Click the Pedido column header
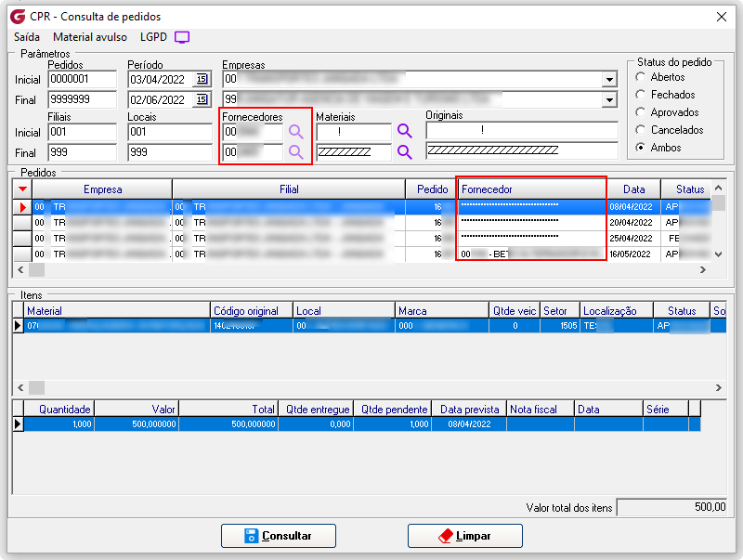The height and width of the screenshot is (560, 743). (x=432, y=189)
